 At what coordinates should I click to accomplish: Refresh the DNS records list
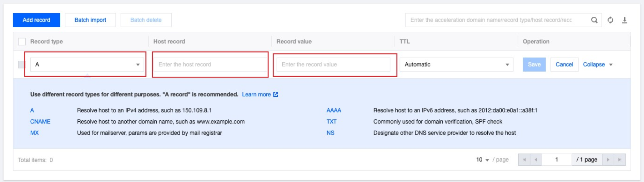point(610,20)
